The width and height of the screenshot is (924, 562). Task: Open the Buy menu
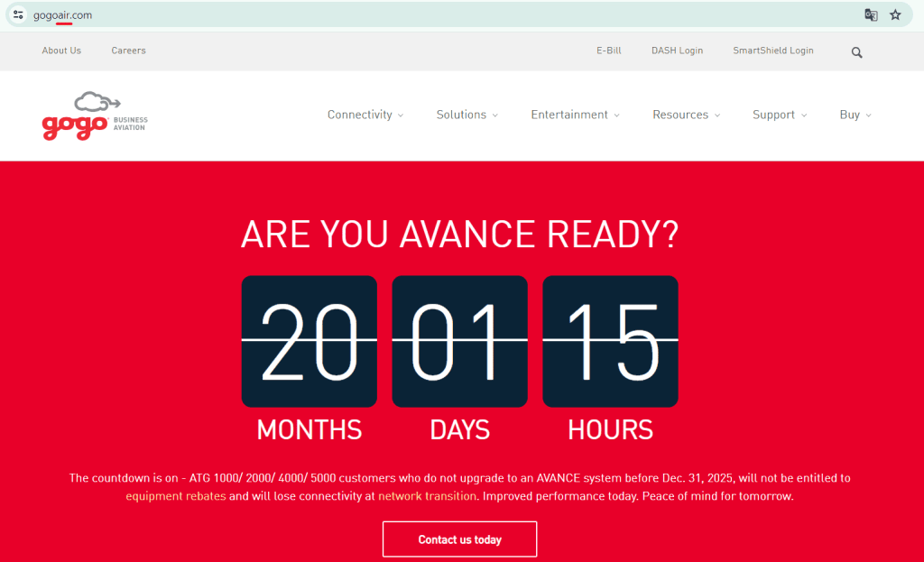pyautogui.click(x=855, y=115)
